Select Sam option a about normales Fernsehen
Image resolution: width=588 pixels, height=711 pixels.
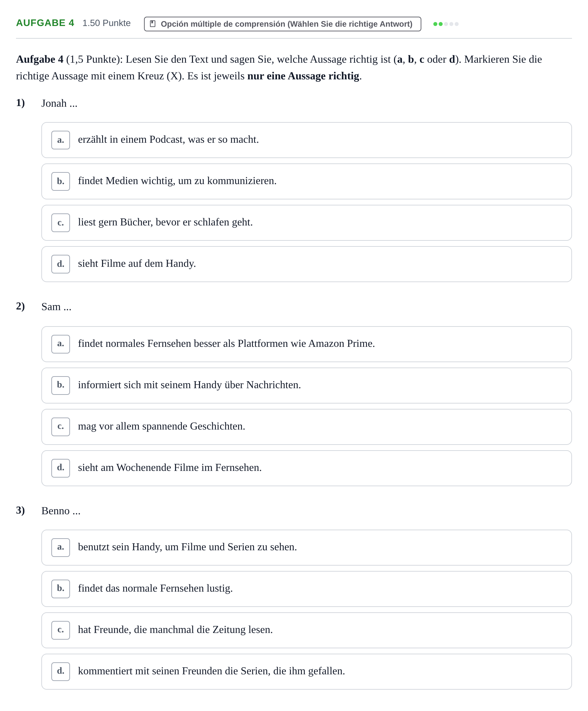coord(306,344)
